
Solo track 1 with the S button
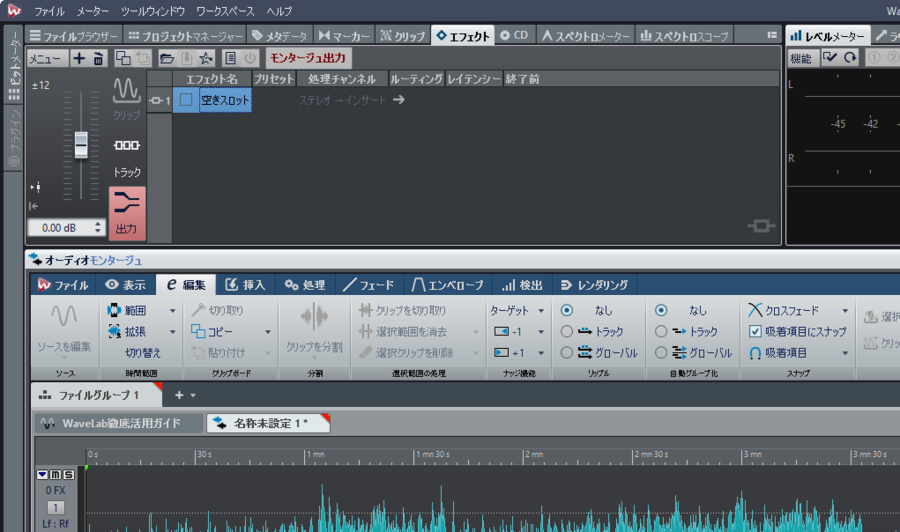tap(68, 475)
